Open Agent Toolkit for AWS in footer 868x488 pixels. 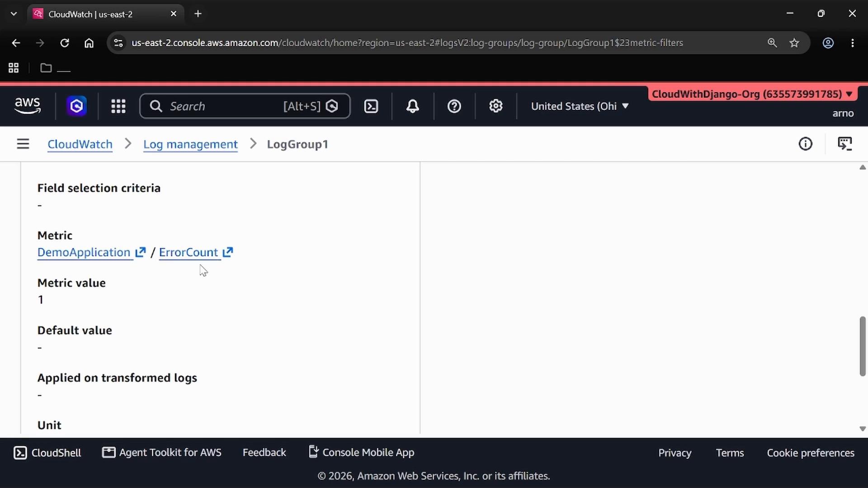(x=162, y=453)
